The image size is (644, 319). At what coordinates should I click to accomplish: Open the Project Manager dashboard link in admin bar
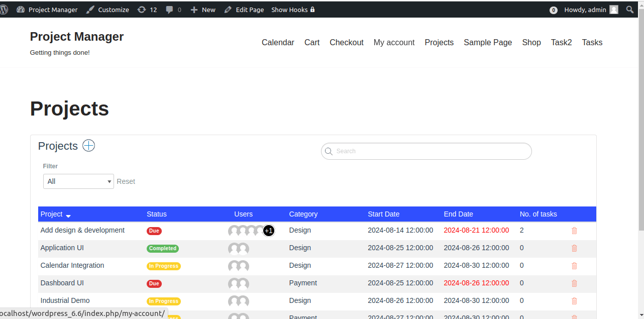[x=47, y=10]
